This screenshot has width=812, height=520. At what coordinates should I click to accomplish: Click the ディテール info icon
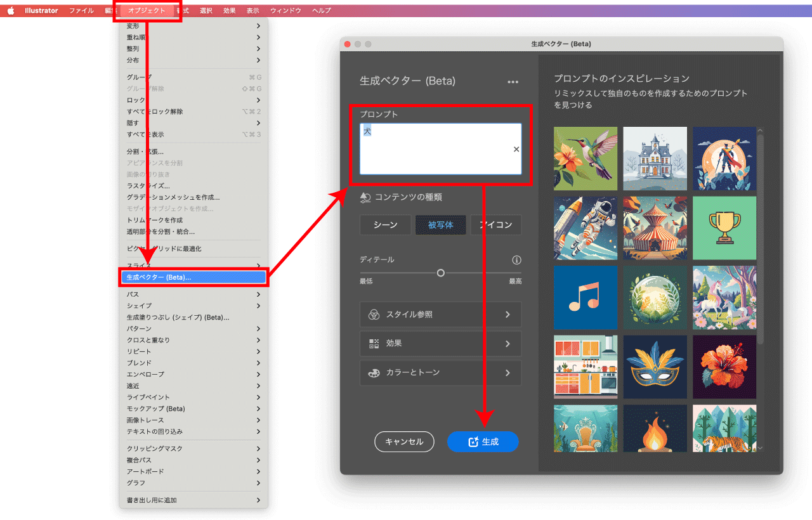[x=516, y=260]
